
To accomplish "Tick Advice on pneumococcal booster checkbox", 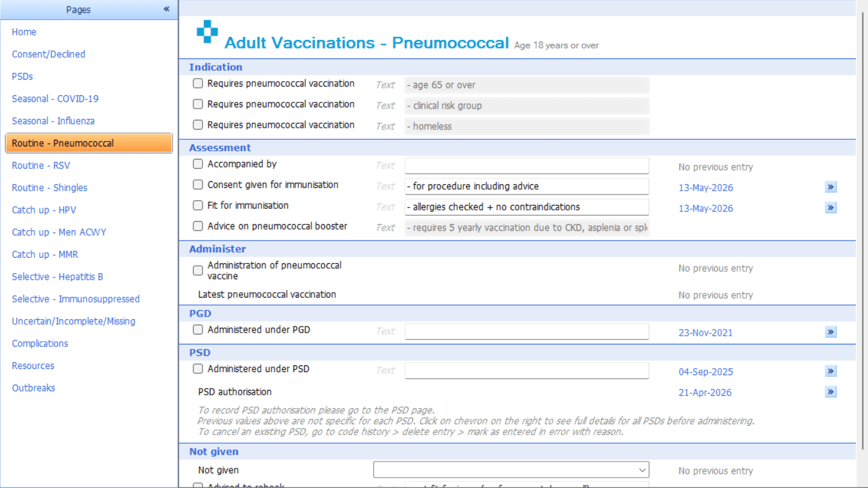I will (198, 226).
